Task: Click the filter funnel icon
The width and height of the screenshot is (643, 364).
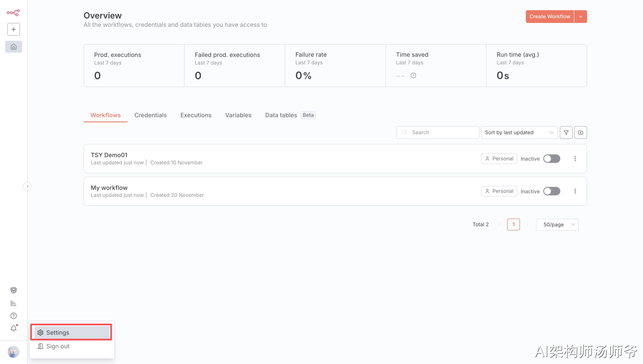Action: 566,132
